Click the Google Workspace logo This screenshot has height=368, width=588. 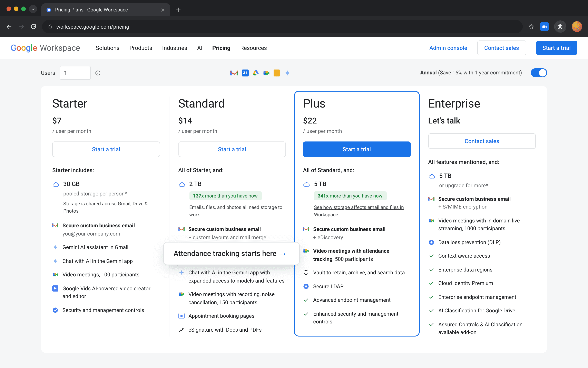[x=45, y=48]
